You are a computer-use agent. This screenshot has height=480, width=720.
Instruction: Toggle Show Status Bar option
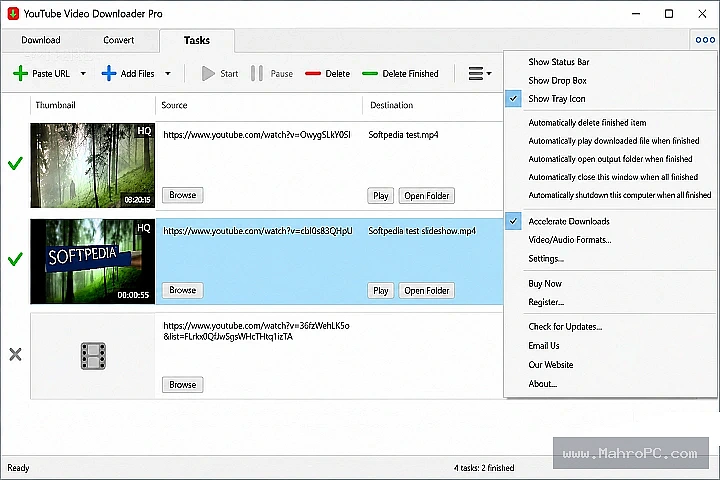pyautogui.click(x=558, y=62)
